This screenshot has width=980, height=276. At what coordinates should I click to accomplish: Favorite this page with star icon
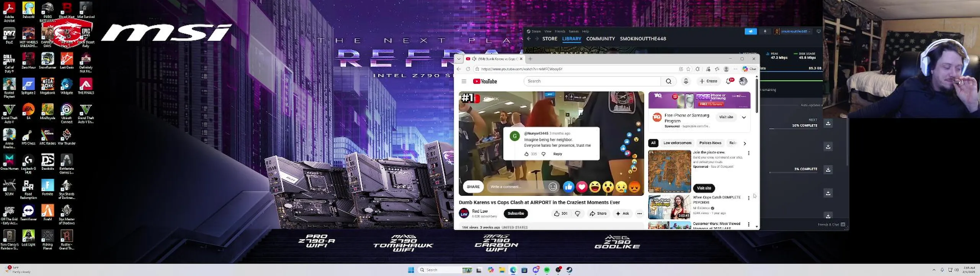[x=688, y=69]
